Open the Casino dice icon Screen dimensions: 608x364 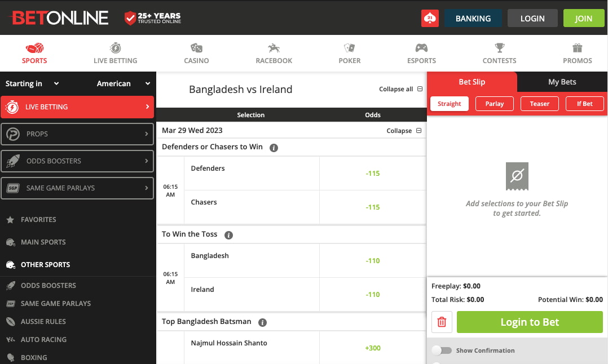(x=196, y=48)
